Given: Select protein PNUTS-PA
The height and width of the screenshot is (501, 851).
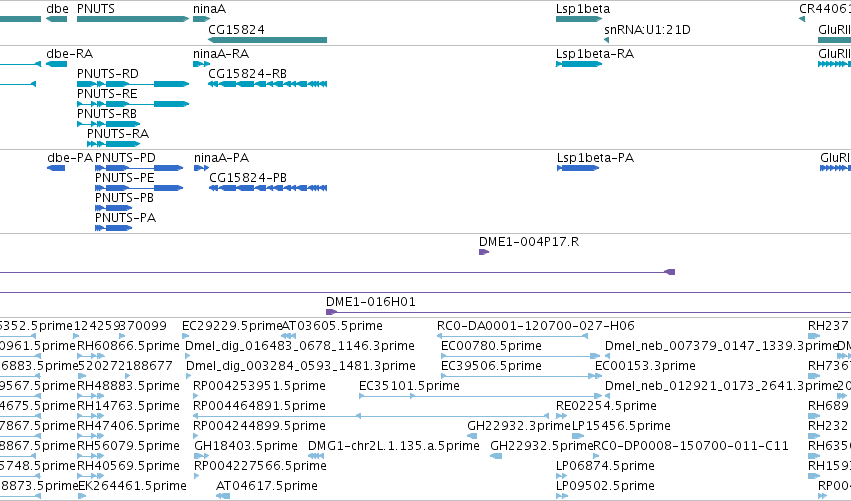Looking at the screenshot, I should point(113,228).
